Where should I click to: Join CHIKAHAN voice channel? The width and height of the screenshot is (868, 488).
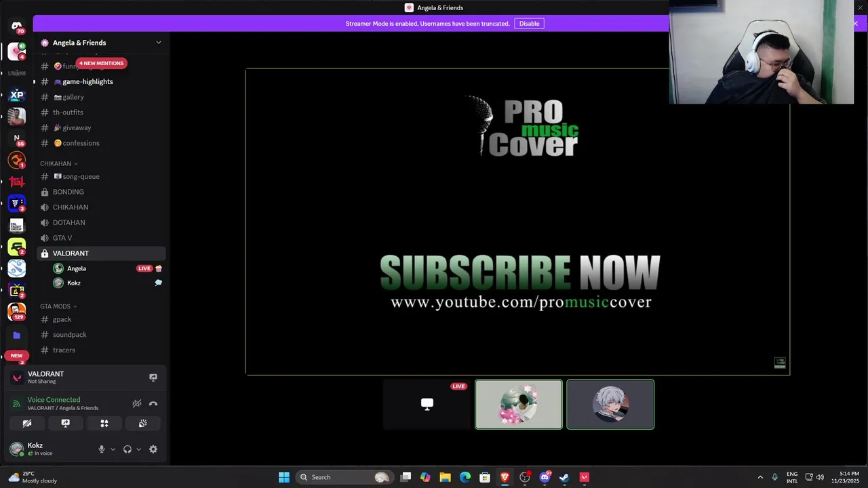pyautogui.click(x=102, y=207)
